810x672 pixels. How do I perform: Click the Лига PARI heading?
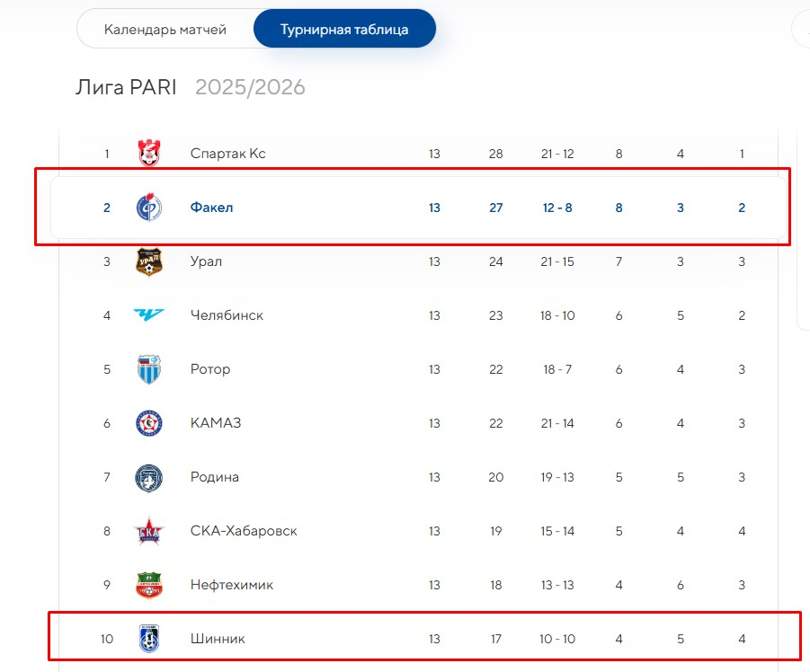tap(126, 87)
